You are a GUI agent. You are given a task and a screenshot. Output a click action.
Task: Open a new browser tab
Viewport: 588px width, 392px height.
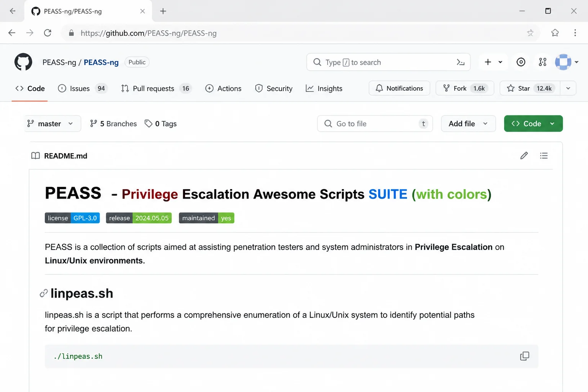coord(163,11)
